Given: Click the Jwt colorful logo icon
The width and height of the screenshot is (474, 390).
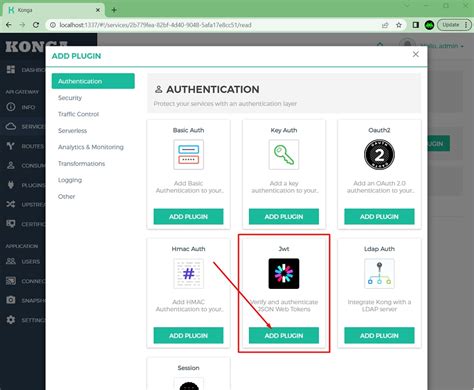Looking at the screenshot, I should tap(284, 274).
